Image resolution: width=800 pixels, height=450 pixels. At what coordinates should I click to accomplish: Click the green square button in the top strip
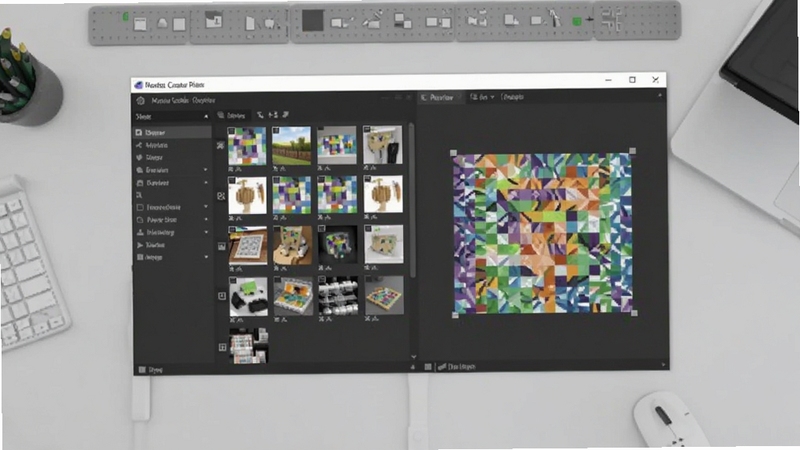tap(577, 21)
